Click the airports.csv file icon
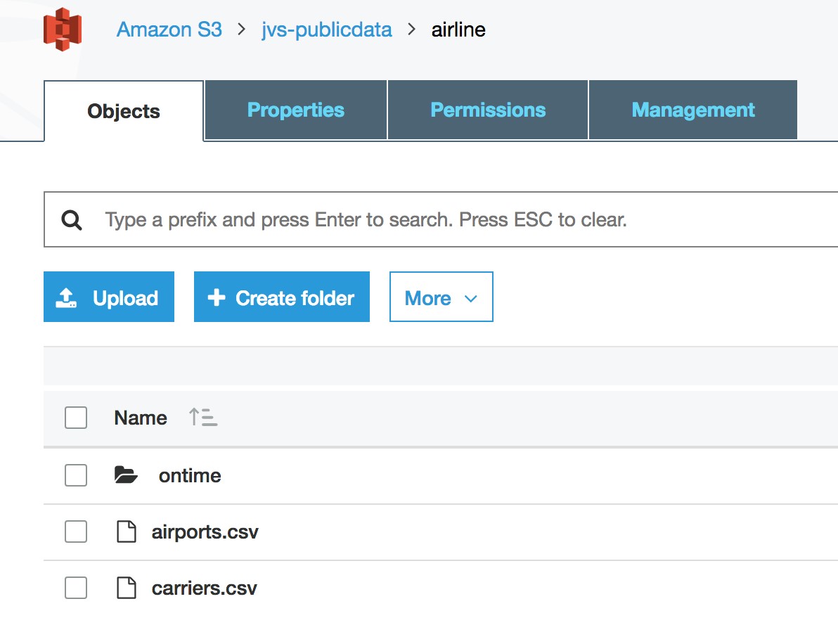 [x=126, y=532]
